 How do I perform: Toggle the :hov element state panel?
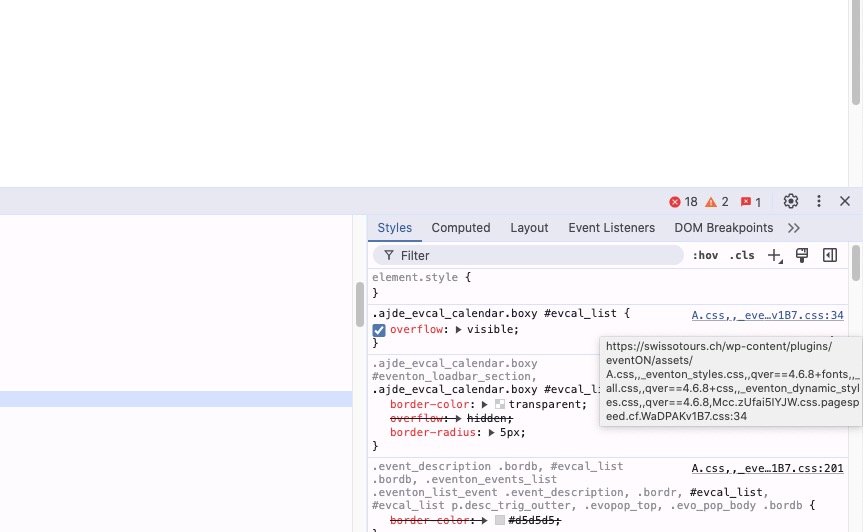click(x=705, y=255)
